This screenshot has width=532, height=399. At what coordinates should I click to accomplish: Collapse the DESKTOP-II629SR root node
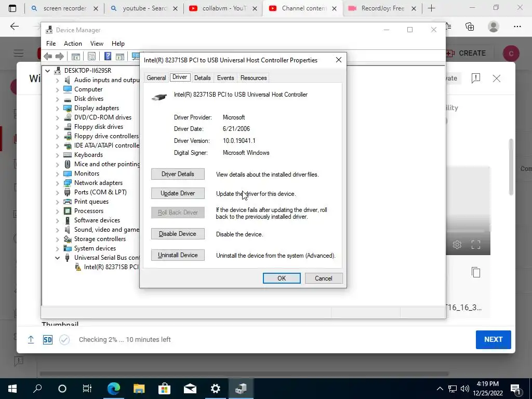[47, 71]
